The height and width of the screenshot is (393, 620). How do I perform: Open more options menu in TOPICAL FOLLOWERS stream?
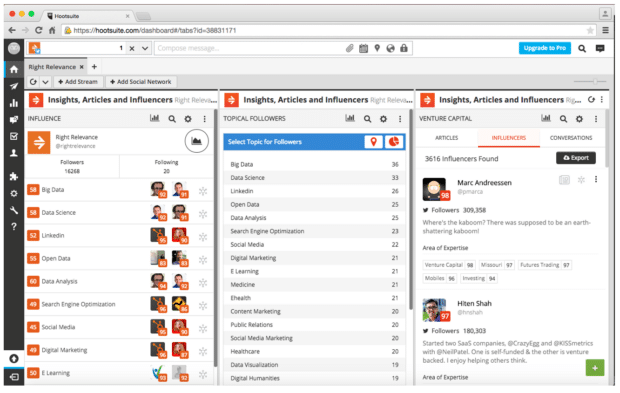click(x=400, y=119)
